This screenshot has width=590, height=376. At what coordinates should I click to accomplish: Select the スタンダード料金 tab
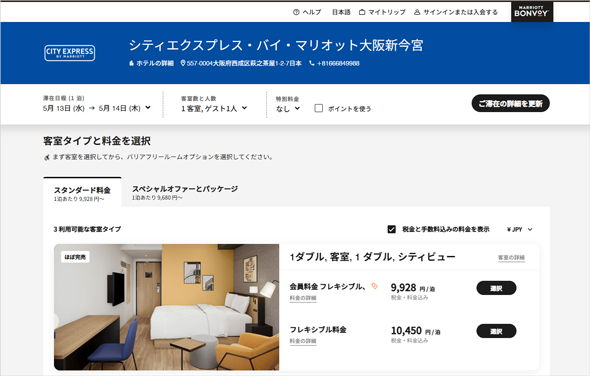(82, 192)
